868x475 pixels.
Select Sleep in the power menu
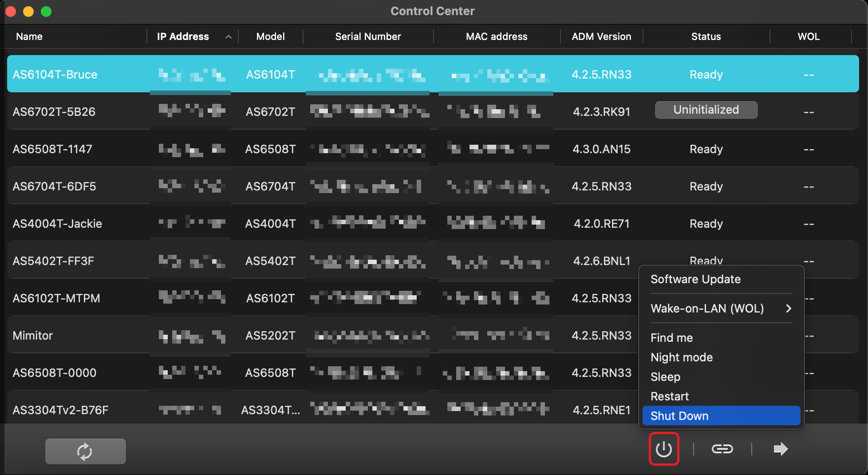[665, 377]
